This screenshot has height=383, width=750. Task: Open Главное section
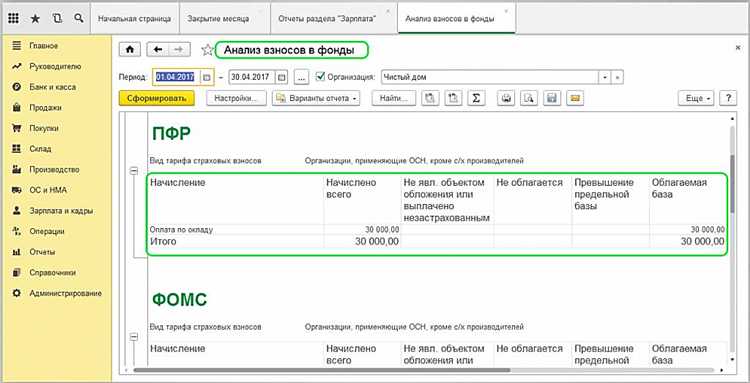(44, 46)
